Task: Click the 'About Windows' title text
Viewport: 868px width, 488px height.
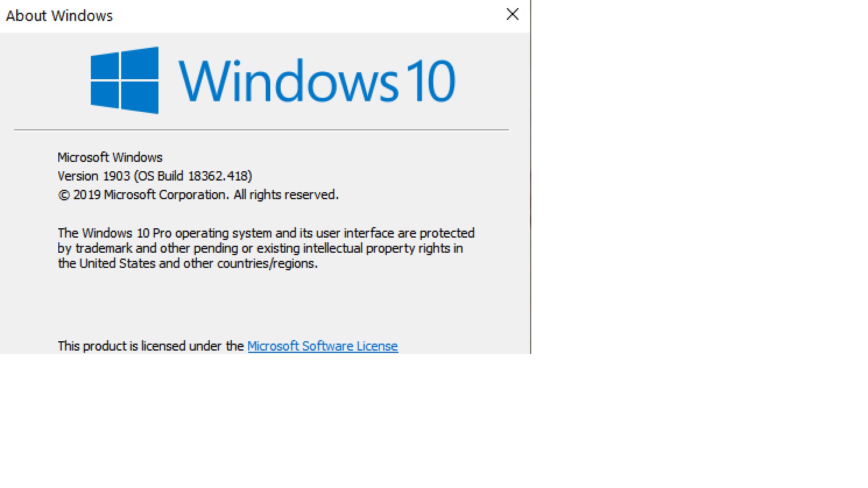Action: tap(59, 16)
